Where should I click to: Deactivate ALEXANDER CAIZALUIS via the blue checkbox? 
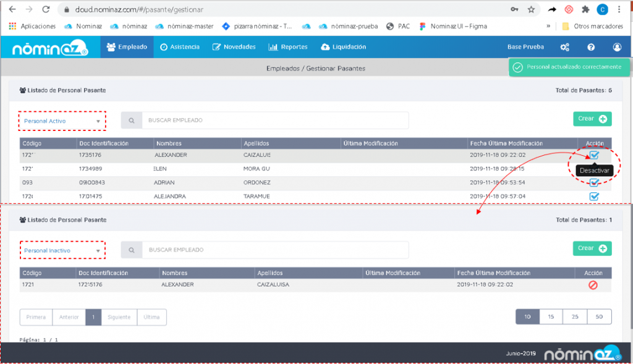click(x=594, y=155)
